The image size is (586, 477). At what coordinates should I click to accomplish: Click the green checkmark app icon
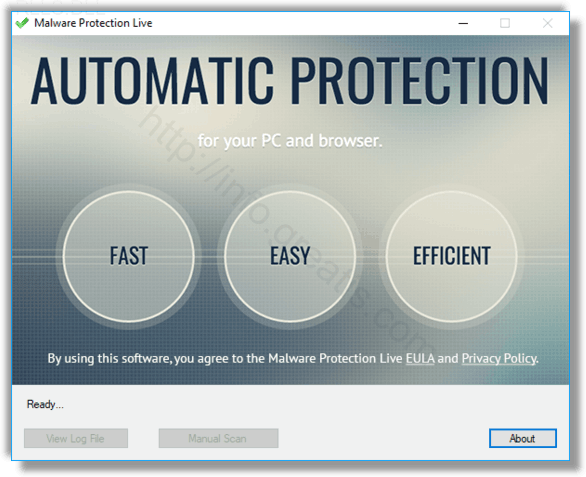click(x=22, y=23)
